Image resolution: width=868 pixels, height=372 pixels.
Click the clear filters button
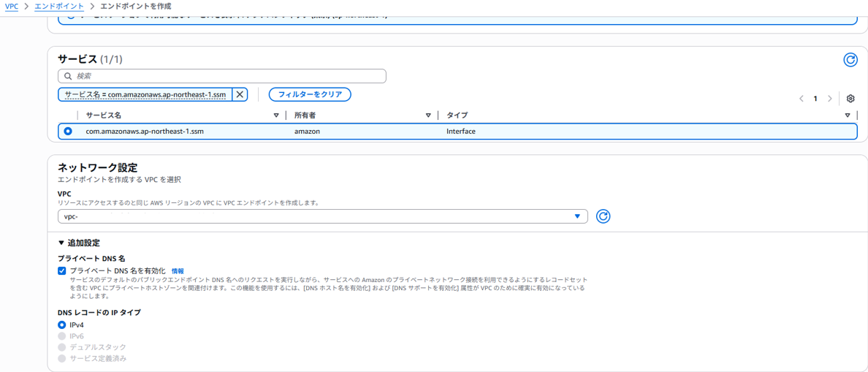pos(310,95)
